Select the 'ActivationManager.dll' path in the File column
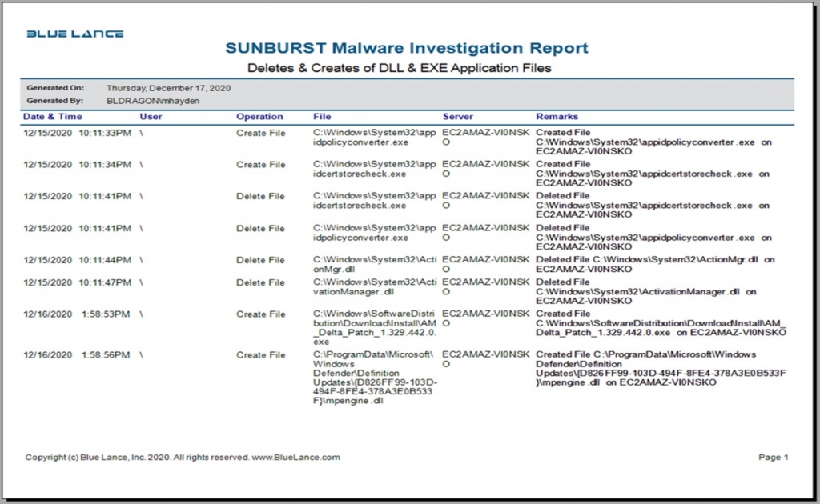Image resolution: width=820 pixels, height=504 pixels. (x=375, y=286)
